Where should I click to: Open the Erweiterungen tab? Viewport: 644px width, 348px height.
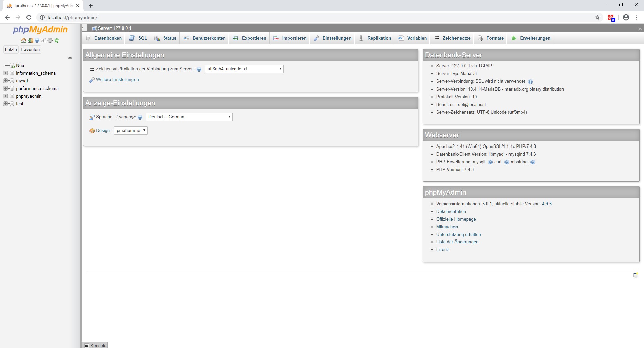pyautogui.click(x=531, y=38)
